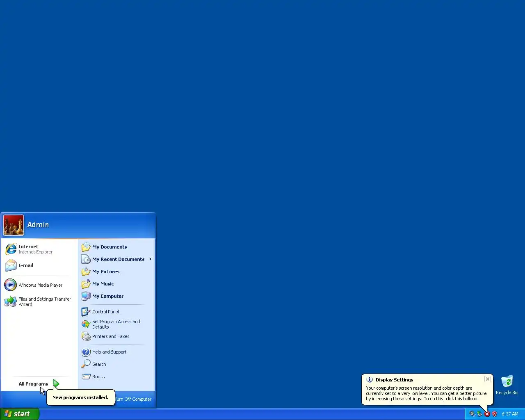Open Printers and Faxes
The height and width of the screenshot is (420, 525).
point(116,336)
